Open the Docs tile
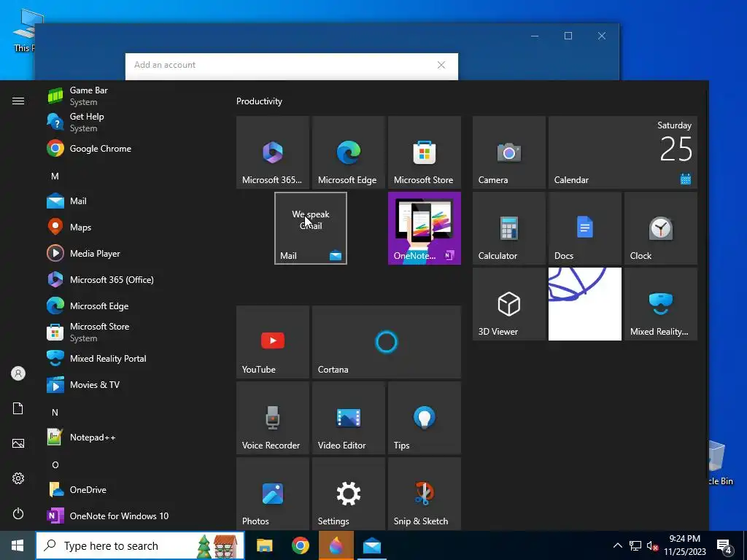The image size is (747, 560). tap(584, 228)
